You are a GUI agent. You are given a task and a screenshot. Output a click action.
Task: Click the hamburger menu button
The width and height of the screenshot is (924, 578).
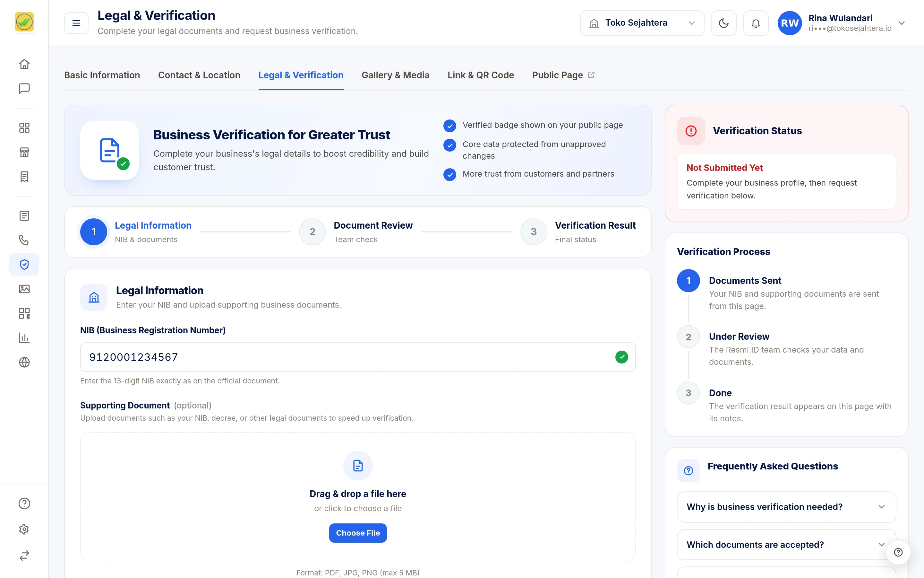coord(76,23)
